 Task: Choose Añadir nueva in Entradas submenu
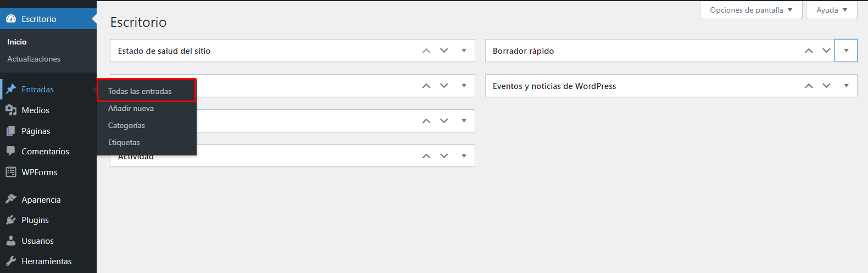click(131, 108)
